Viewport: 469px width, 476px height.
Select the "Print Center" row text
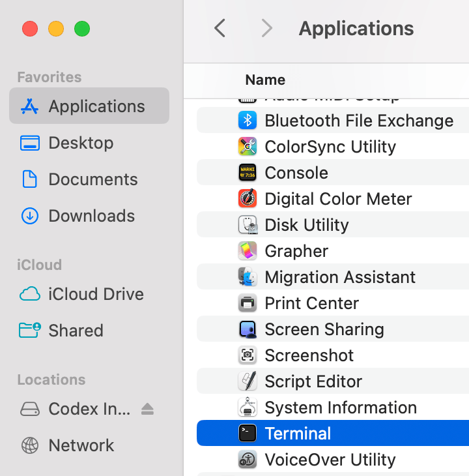pyautogui.click(x=311, y=303)
